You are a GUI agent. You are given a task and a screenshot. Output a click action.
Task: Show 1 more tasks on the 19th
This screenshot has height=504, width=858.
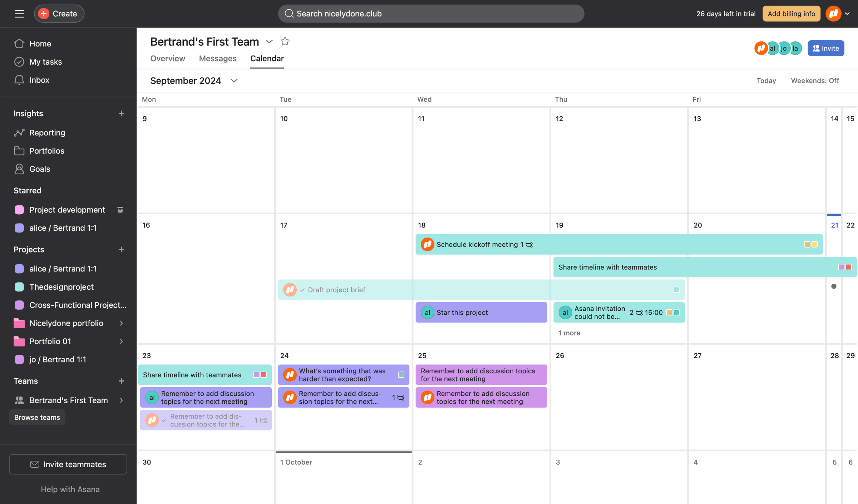point(569,333)
